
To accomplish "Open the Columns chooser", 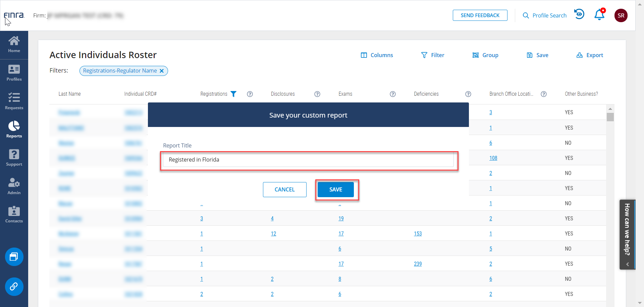I will click(x=377, y=55).
